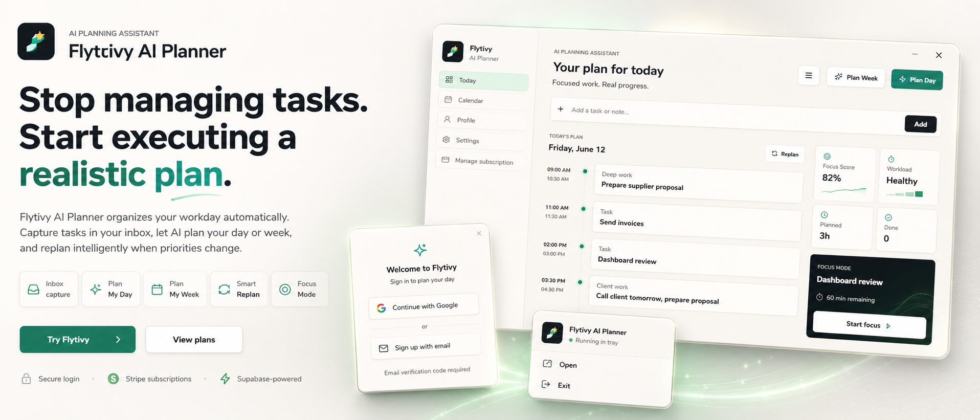This screenshot has height=420, width=980.
Task: Open the Today view in the sidebar
Action: (x=483, y=80)
